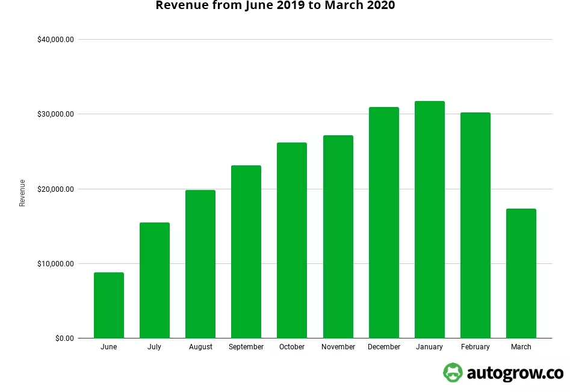Click the green August bar
570x392 pixels.
tap(200, 264)
